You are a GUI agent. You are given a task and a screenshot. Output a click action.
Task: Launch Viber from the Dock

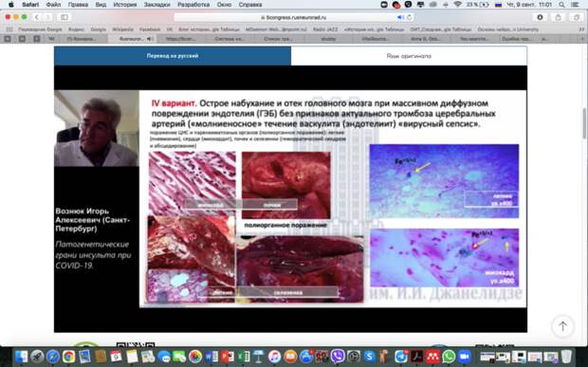tap(337, 357)
